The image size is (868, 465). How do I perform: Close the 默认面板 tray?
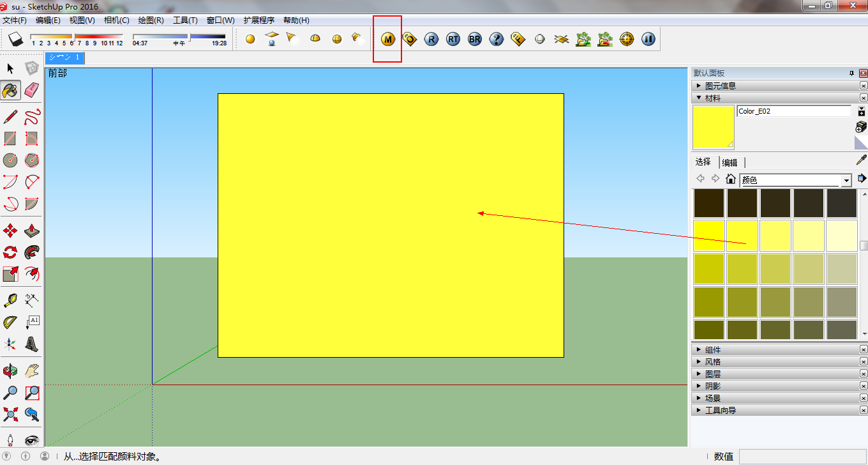pyautogui.click(x=864, y=73)
